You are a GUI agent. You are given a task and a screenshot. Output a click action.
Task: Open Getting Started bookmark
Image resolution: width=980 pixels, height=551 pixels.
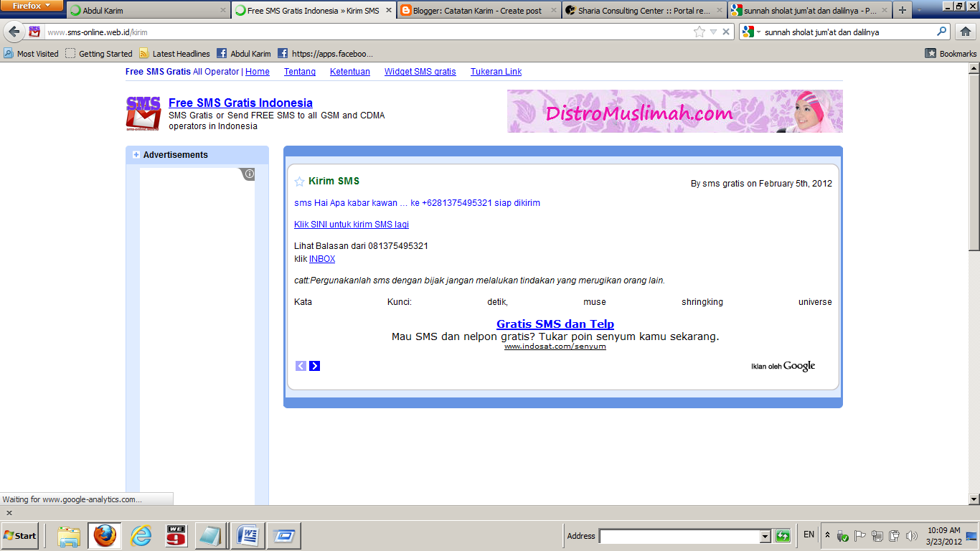tap(99, 54)
